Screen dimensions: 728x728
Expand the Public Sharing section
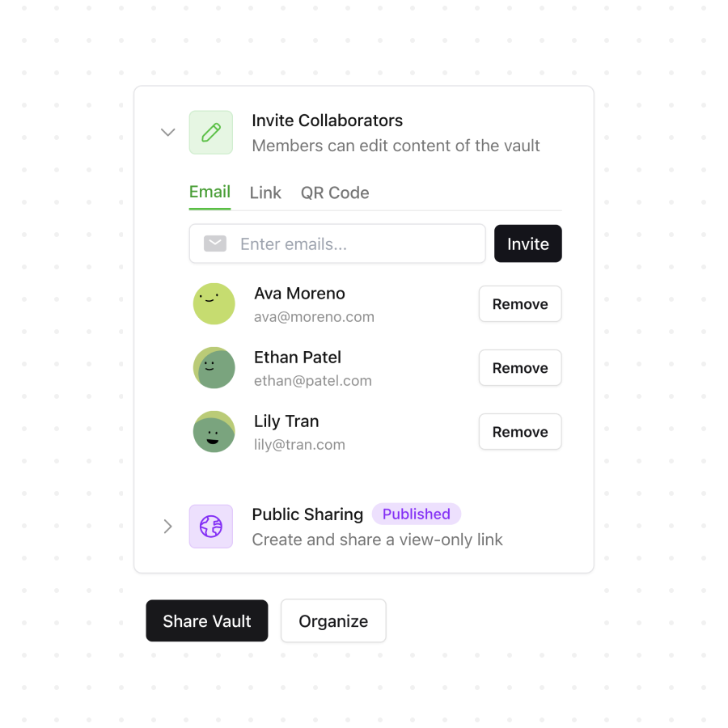click(167, 527)
